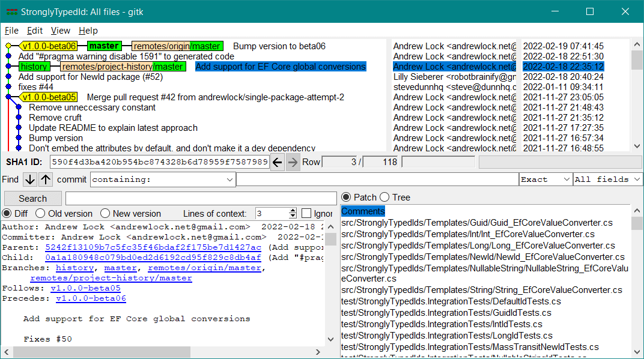Find next match down arrow
The height and width of the screenshot is (359, 644).
29,179
